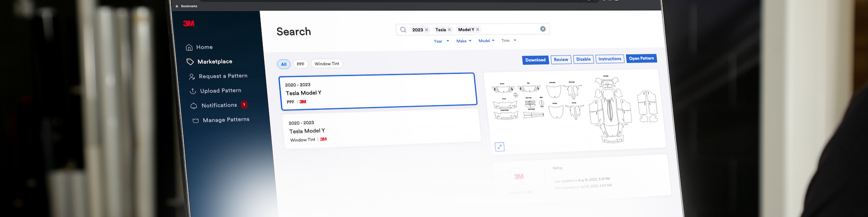Select the Tesla Model Y Window Tint result
The height and width of the screenshot is (217, 868).
click(381, 130)
